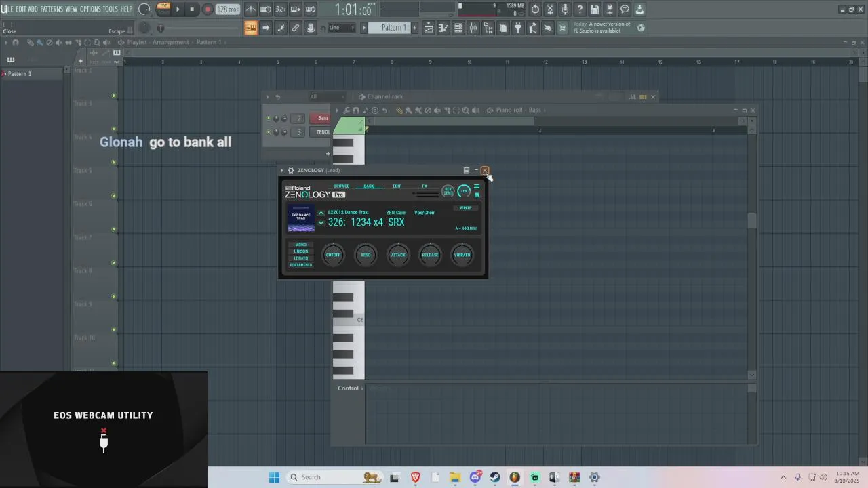
Task: Toggle the highlighted typing keyboard to piano icon
Action: [251, 28]
